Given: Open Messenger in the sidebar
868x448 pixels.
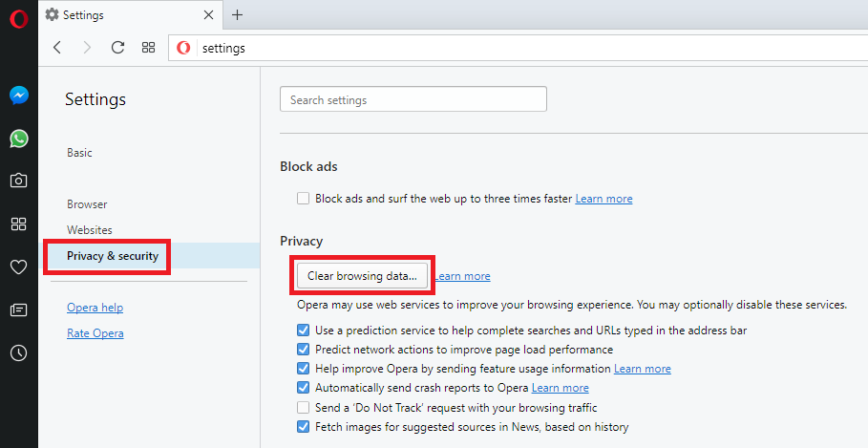Looking at the screenshot, I should pyautogui.click(x=18, y=96).
